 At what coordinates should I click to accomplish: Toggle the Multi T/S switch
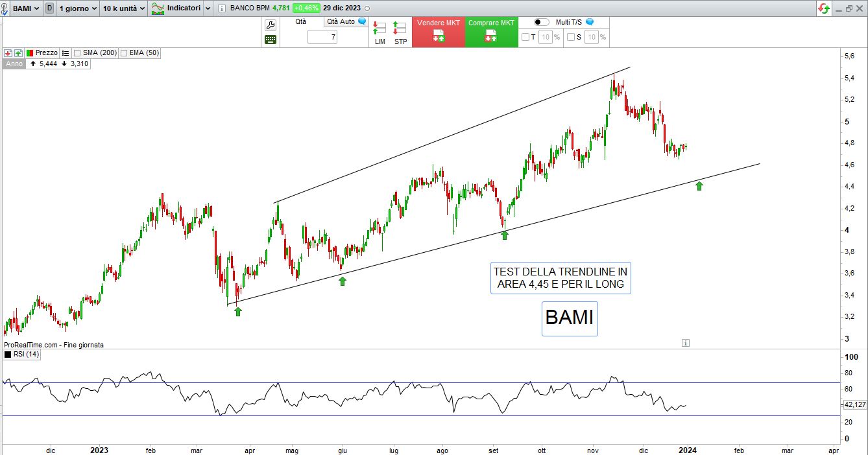pyautogui.click(x=541, y=22)
